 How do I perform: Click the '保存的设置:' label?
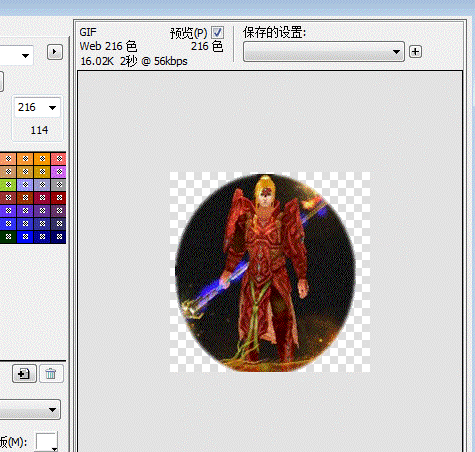[x=274, y=33]
